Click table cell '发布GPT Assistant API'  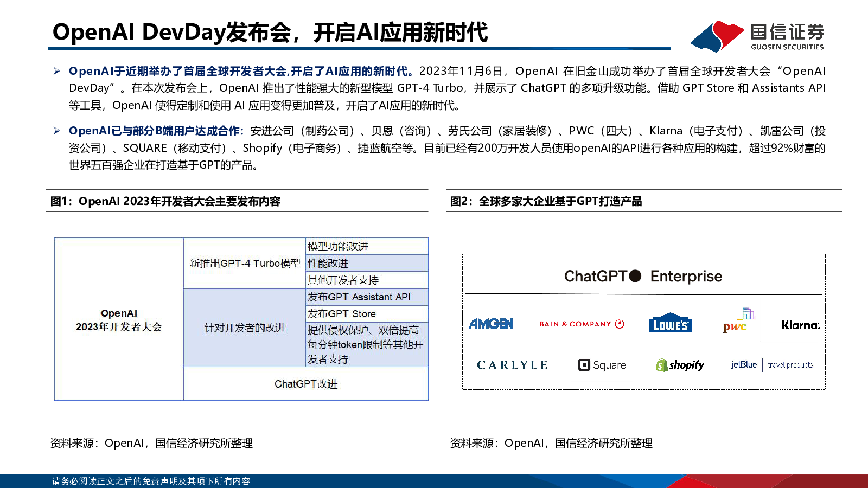(x=367, y=297)
